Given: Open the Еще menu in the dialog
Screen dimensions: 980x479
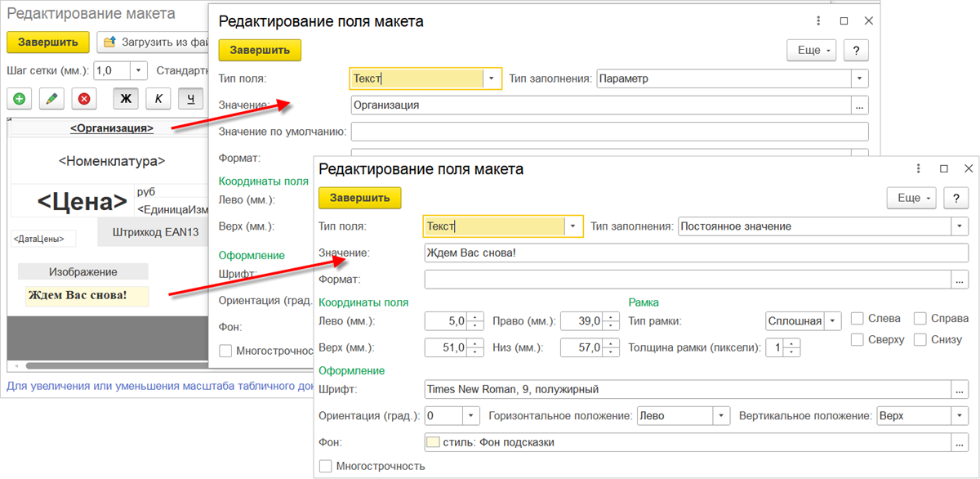Looking at the screenshot, I should click(x=911, y=198).
